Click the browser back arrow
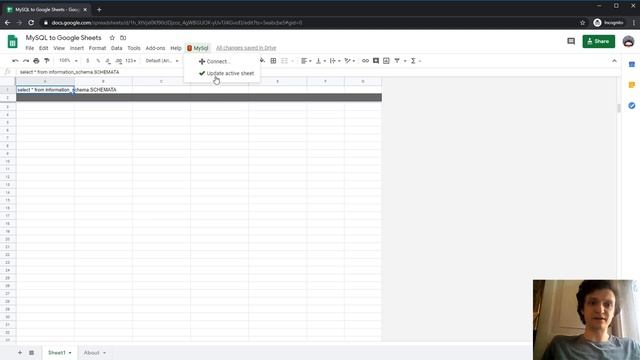The height and width of the screenshot is (360, 640). [x=7, y=23]
